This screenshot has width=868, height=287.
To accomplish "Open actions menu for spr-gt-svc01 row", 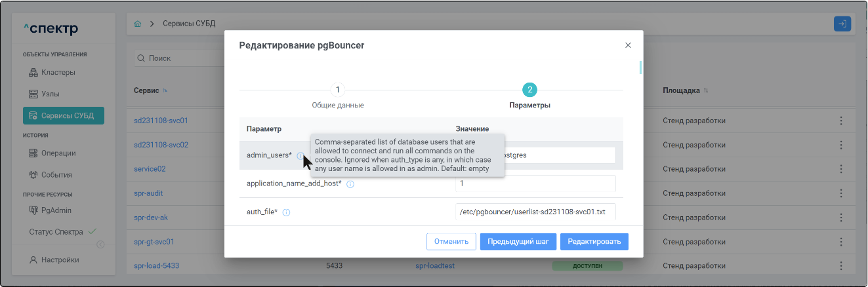I will 841,242.
